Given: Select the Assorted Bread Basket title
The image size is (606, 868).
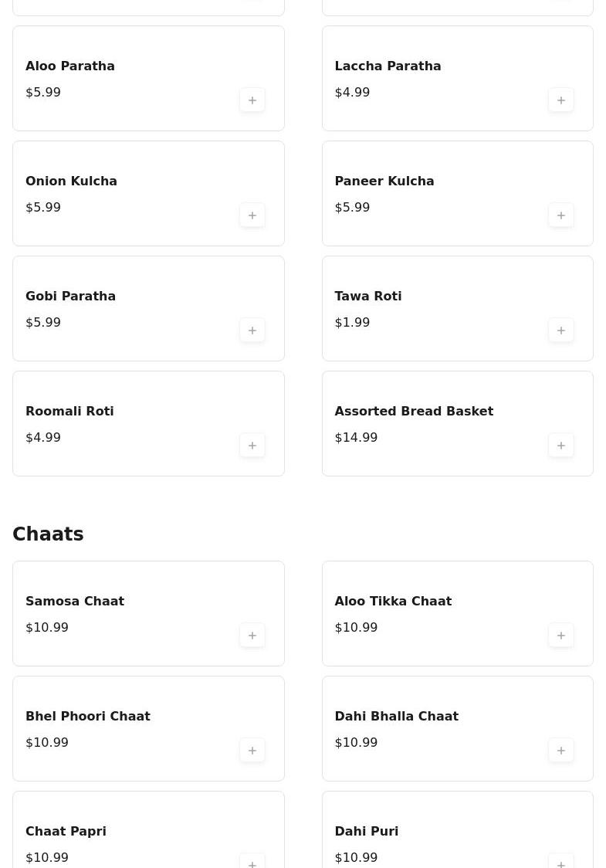Looking at the screenshot, I should click(x=414, y=412).
